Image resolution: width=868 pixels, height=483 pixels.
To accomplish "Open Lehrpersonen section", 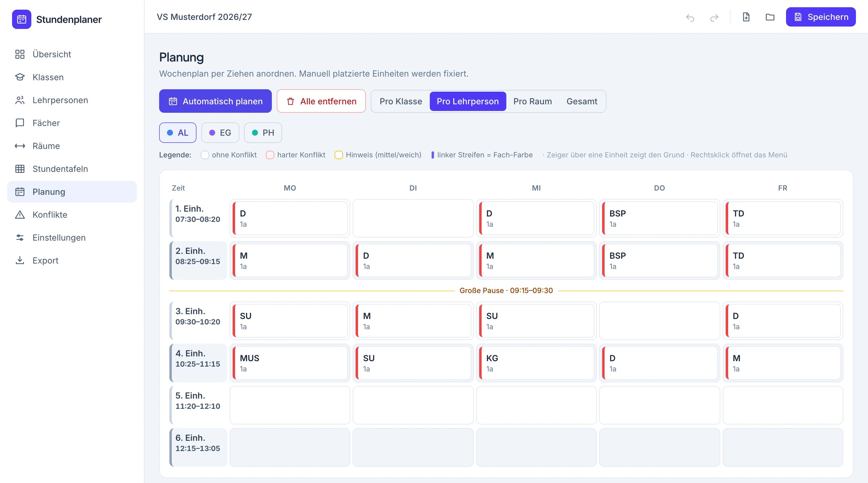I will [72, 100].
